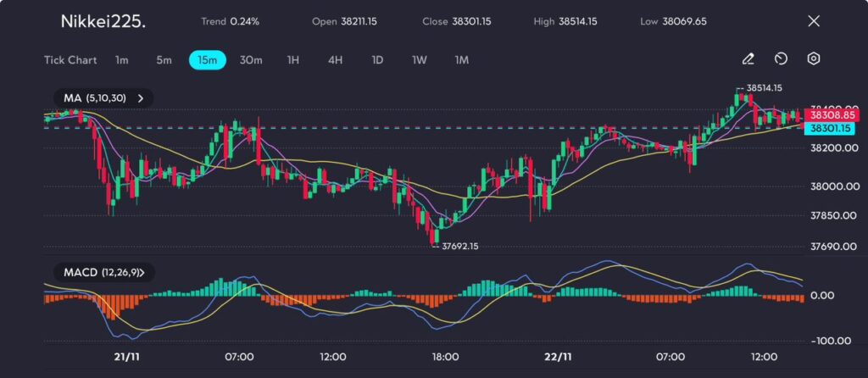Select the 5m timeframe
Image resolution: width=868 pixels, height=378 pixels.
pos(164,60)
